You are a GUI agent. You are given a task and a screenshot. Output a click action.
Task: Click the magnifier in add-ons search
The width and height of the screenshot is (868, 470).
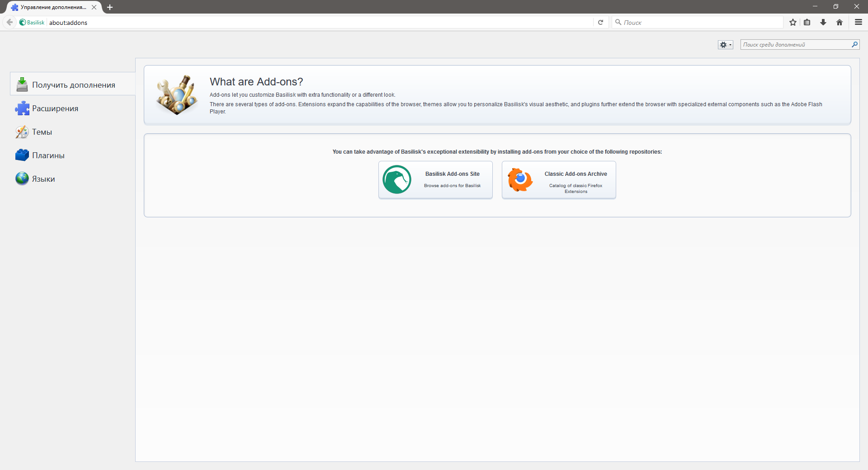pyautogui.click(x=854, y=44)
